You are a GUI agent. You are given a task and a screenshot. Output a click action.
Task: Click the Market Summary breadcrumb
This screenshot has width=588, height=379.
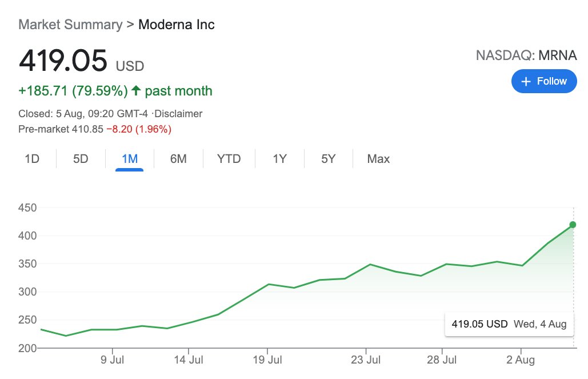point(70,25)
